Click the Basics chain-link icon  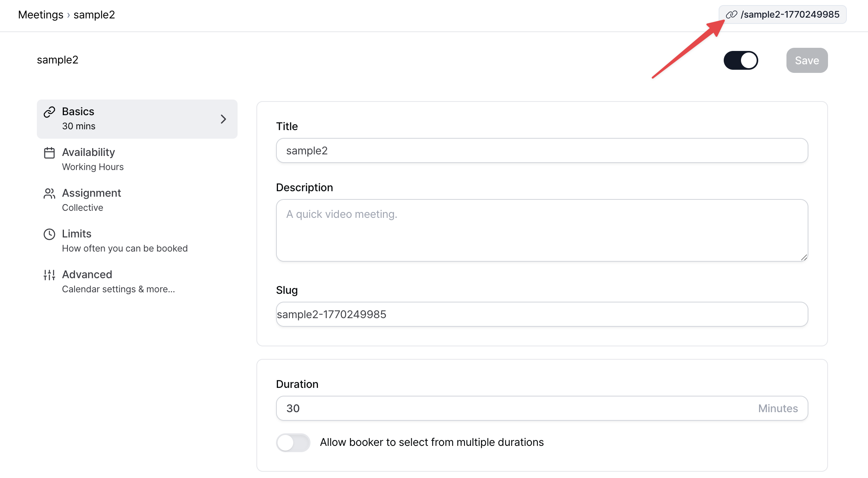click(x=49, y=112)
